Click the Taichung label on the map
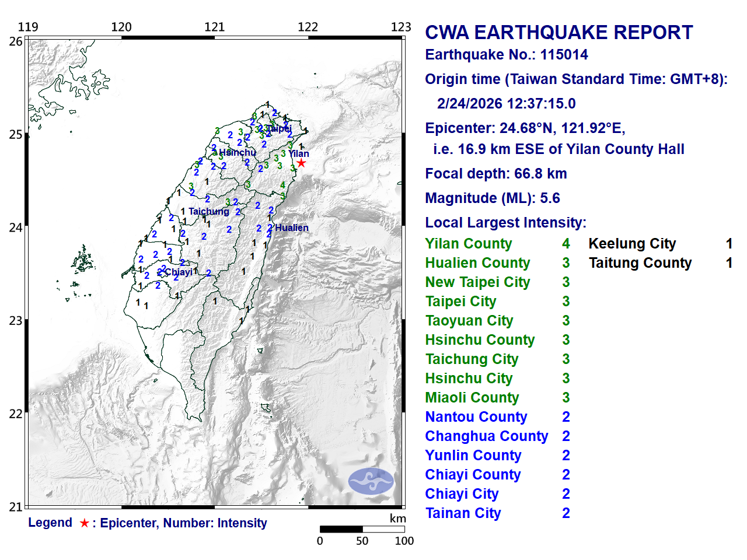This screenshot has width=747, height=560. pyautogui.click(x=209, y=211)
